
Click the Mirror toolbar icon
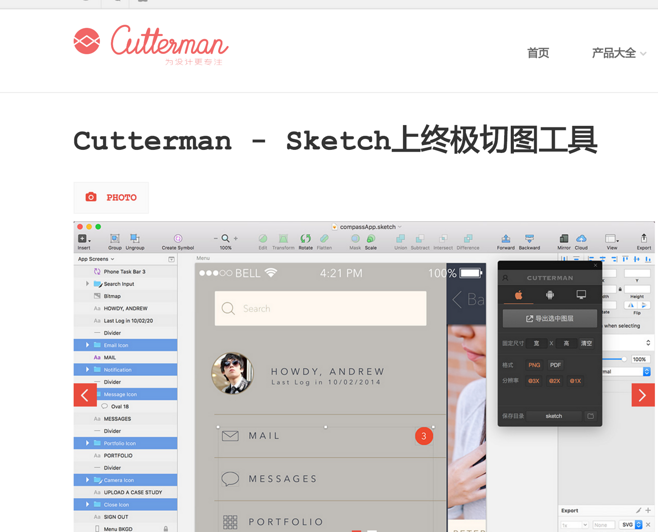click(564, 239)
